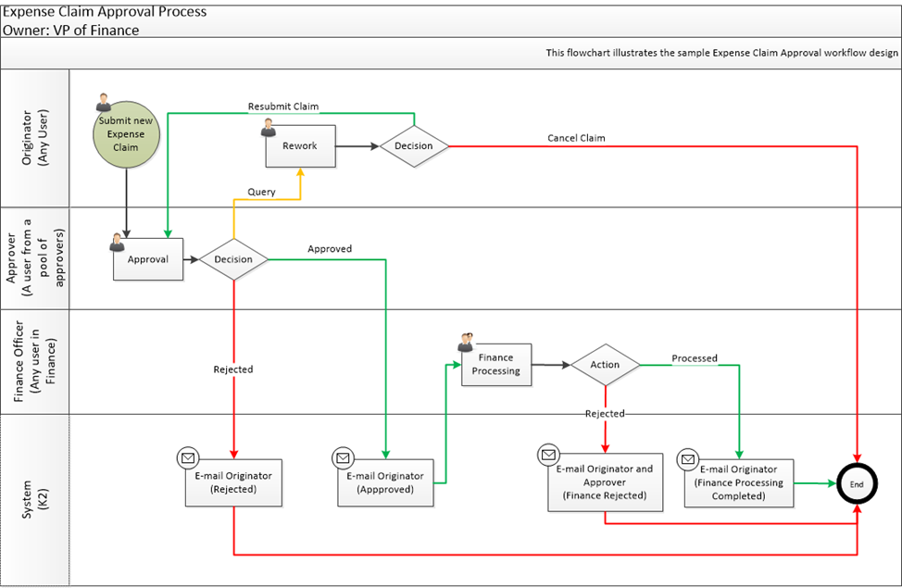Click the Resubmit Claim label
Viewport: 902px width, 588px height.
click(282, 106)
